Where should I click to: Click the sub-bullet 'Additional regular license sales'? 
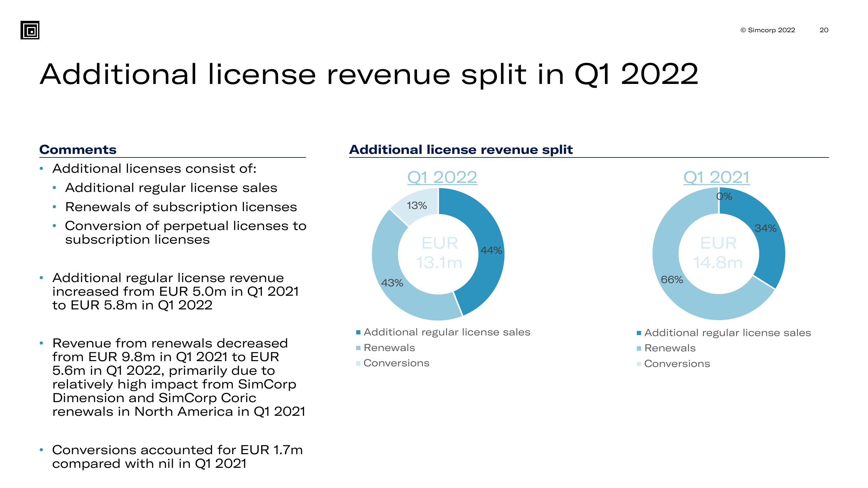pos(171,188)
